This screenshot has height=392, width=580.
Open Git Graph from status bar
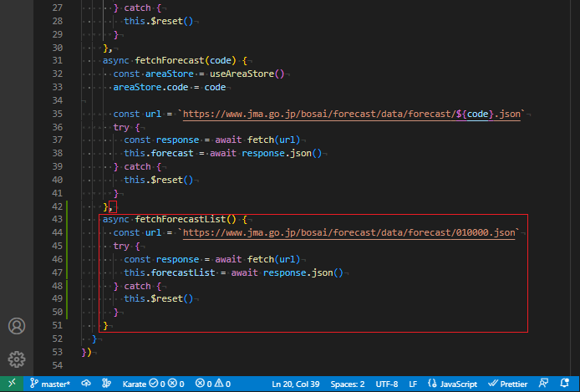[106, 384]
